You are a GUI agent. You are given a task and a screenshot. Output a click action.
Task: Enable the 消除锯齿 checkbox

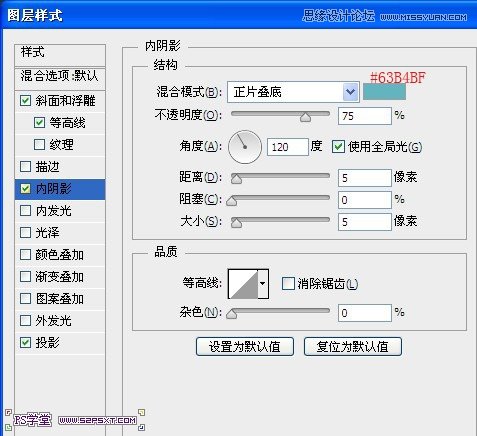point(288,284)
